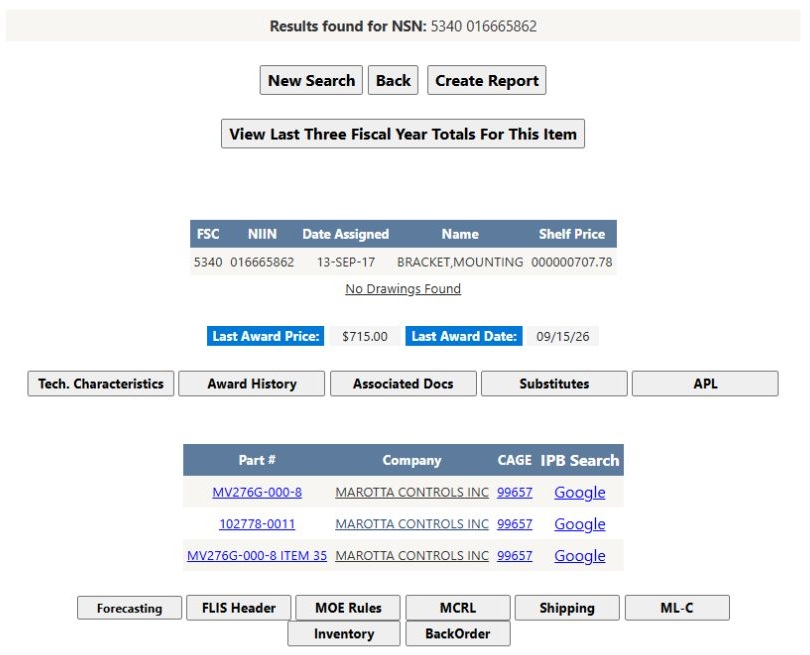This screenshot has width=810, height=655.
Task: Click Shelf Price value 000000707.78
Action: point(572,262)
